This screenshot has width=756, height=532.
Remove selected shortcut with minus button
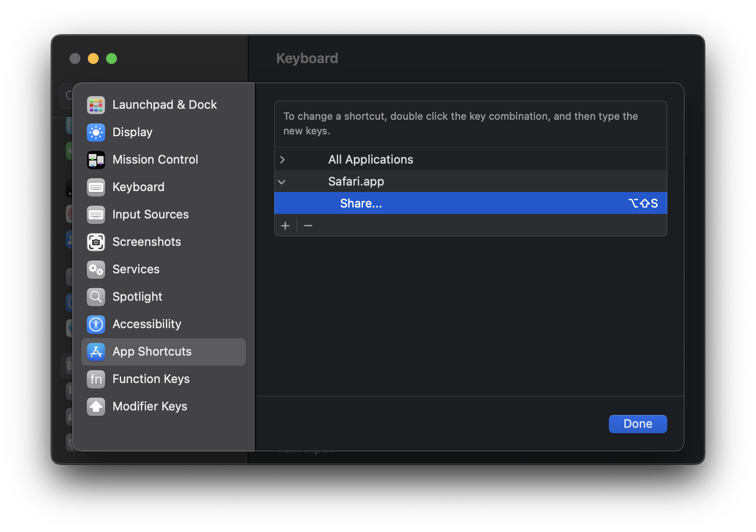coord(308,226)
